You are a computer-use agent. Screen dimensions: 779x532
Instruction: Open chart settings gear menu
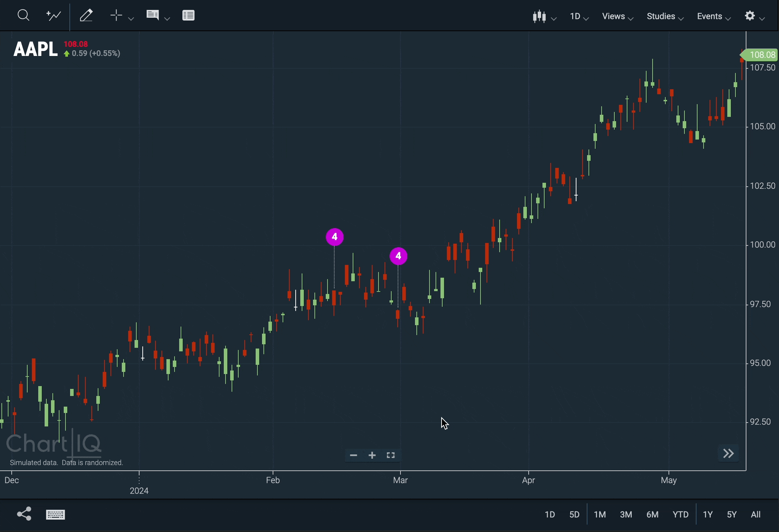755,16
